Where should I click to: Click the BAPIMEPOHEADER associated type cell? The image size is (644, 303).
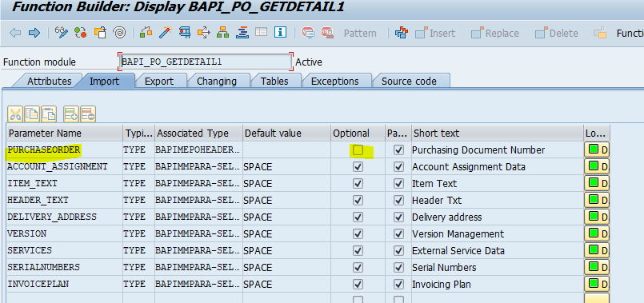[198, 150]
